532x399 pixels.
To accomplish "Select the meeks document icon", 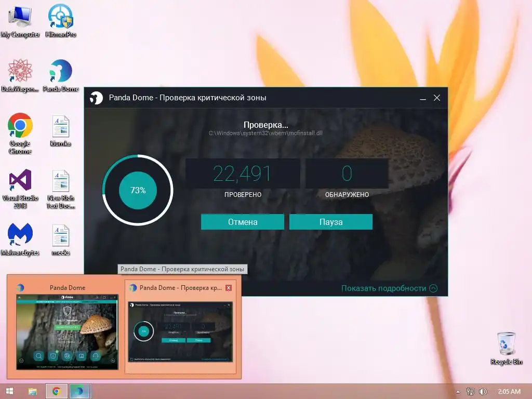I will (x=61, y=240).
